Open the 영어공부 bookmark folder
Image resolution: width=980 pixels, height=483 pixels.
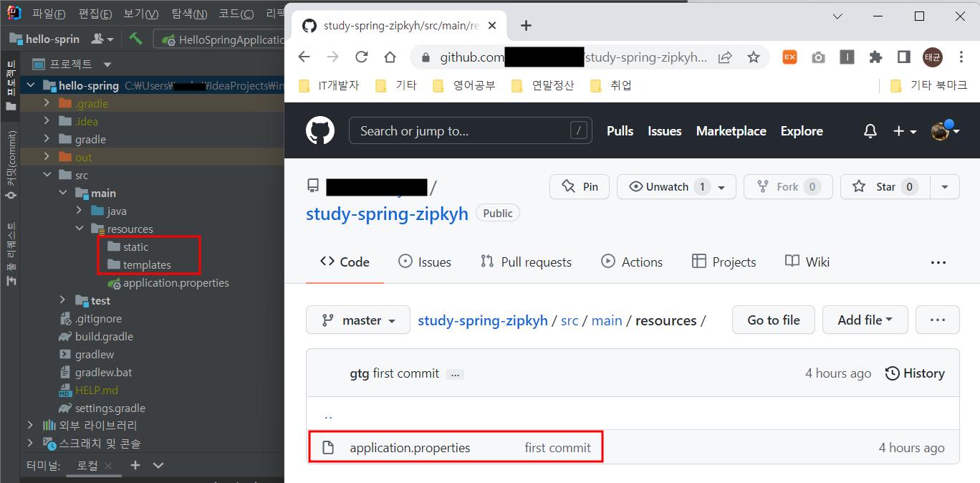click(464, 85)
